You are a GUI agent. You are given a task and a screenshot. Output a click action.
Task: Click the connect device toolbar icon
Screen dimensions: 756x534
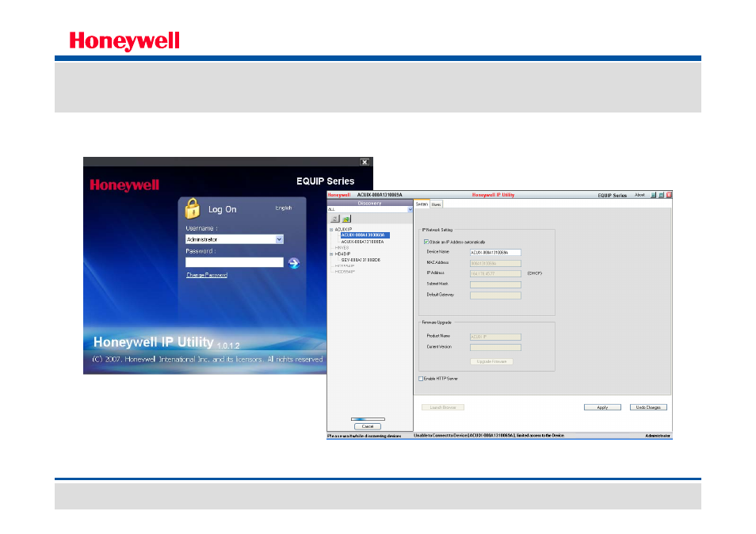(x=346, y=219)
